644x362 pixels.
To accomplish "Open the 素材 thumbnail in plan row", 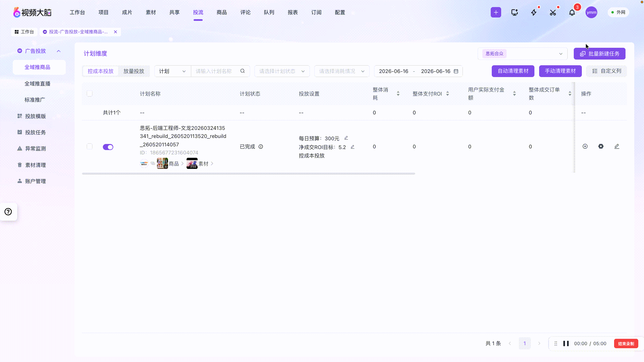I will [x=192, y=164].
